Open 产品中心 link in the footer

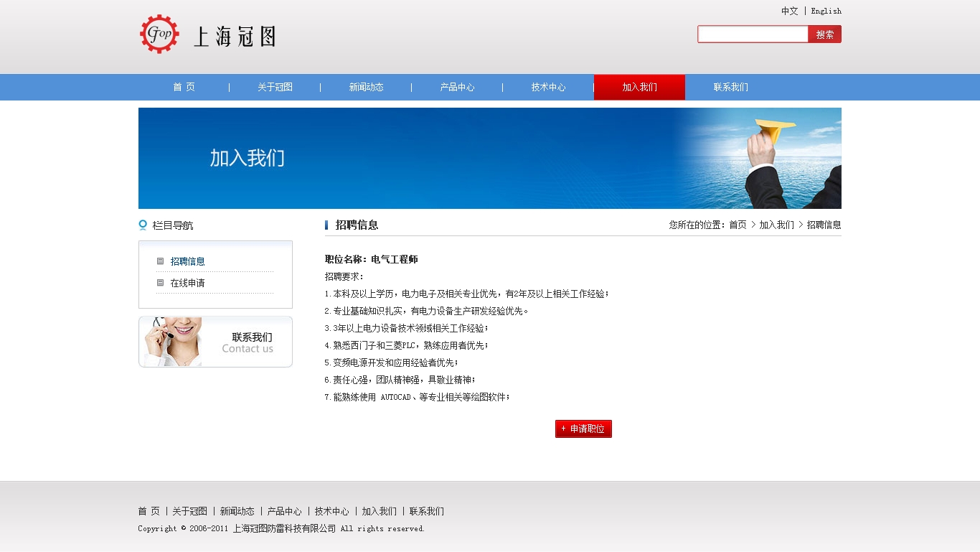click(284, 511)
